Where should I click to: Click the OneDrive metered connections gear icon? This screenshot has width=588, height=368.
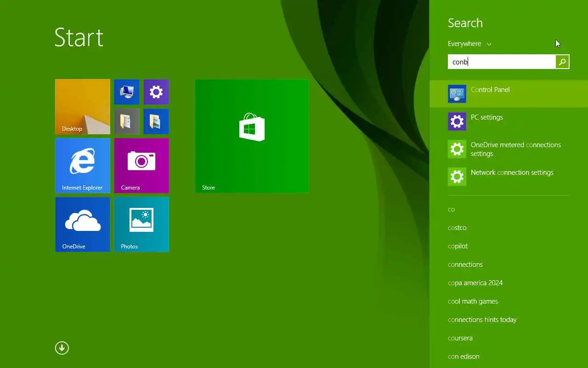(x=457, y=149)
